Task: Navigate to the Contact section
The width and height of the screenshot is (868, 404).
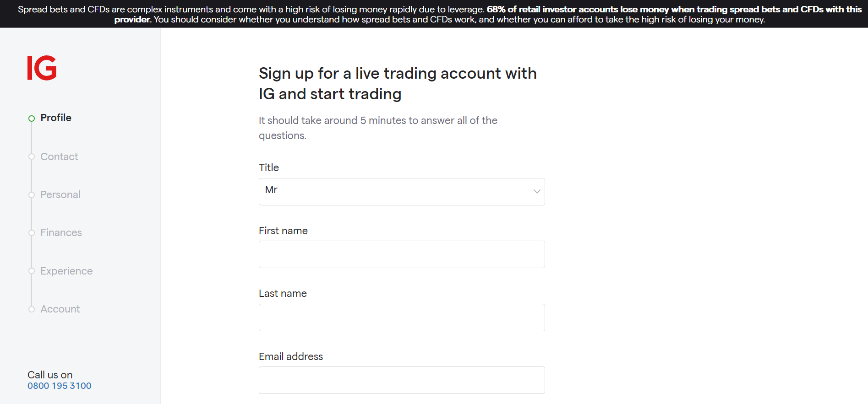Action: [x=59, y=156]
